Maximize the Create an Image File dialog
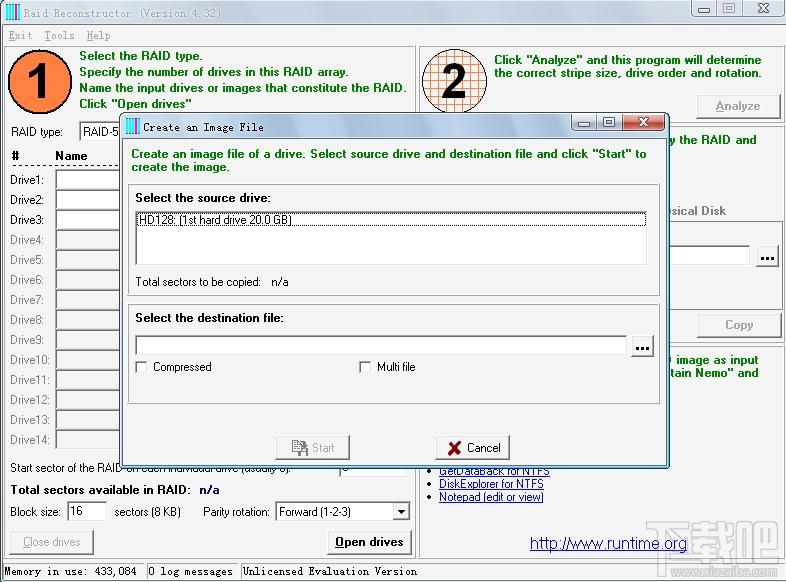Viewport: 786px width, 582px height. (x=609, y=123)
